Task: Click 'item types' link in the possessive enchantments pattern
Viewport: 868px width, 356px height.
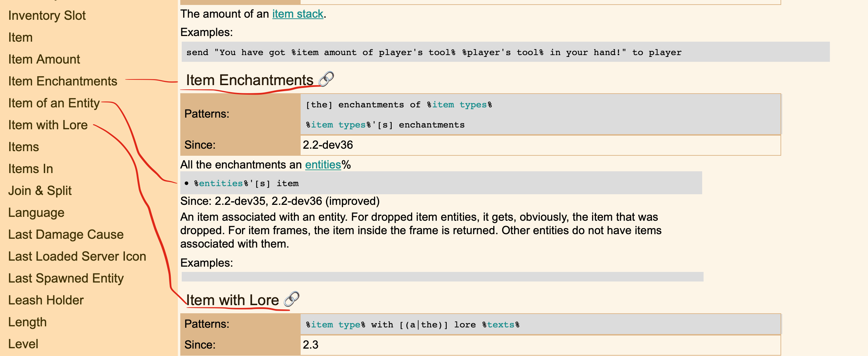Action: 338,125
